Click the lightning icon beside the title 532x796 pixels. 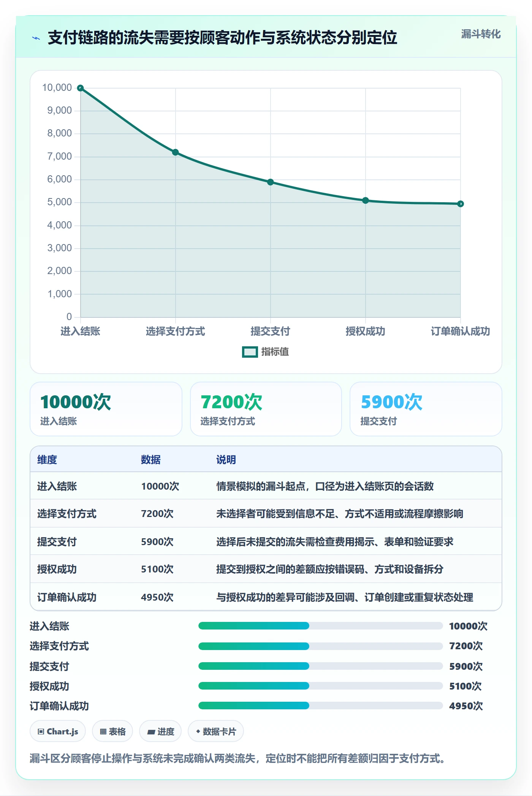[x=36, y=38]
